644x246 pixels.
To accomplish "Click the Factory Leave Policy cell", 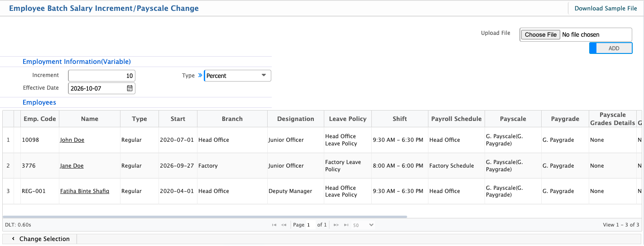I will pyautogui.click(x=348, y=166).
